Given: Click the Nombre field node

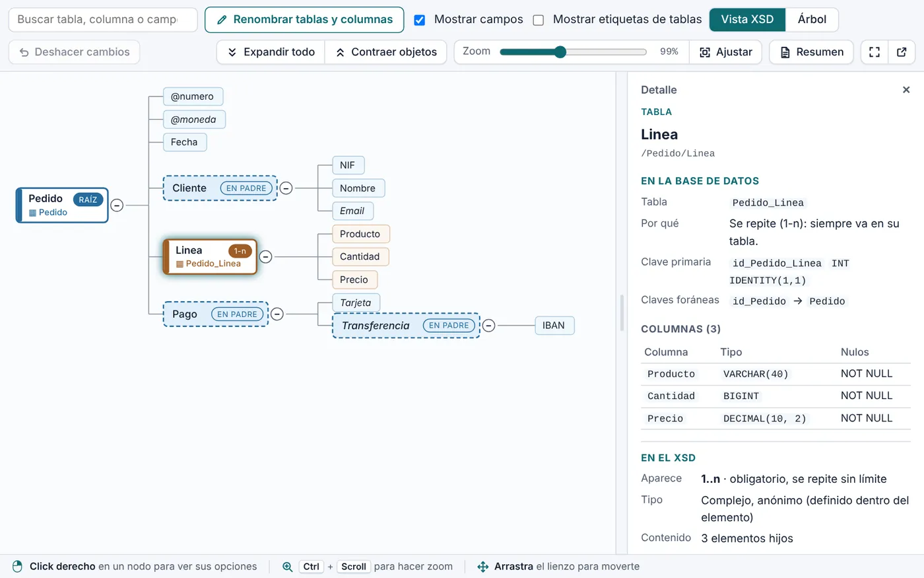Looking at the screenshot, I should coord(358,188).
